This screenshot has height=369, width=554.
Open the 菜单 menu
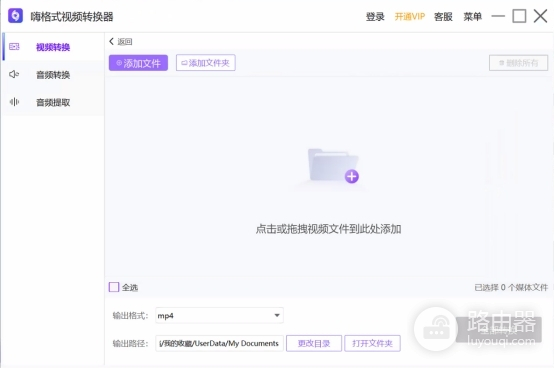point(472,17)
